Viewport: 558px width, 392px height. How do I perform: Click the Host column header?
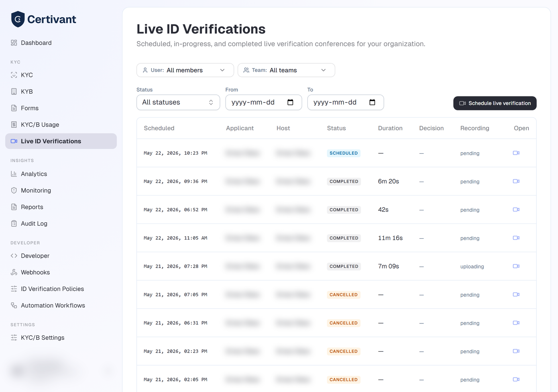[283, 128]
